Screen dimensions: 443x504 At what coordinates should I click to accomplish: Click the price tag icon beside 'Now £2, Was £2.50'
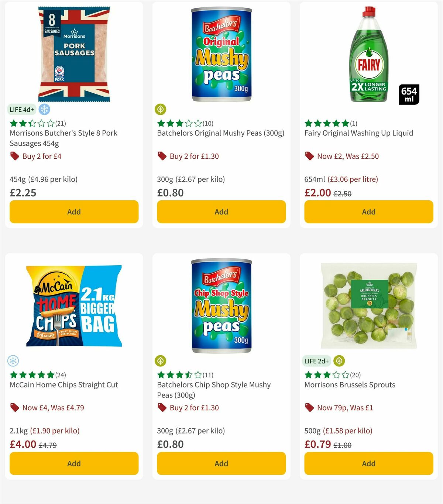coord(309,156)
